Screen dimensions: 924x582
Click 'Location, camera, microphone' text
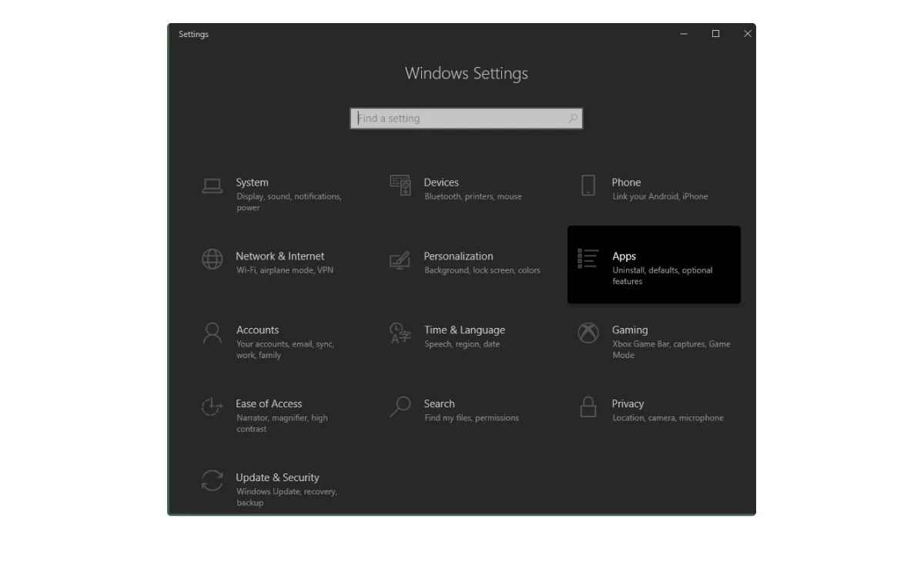click(668, 418)
